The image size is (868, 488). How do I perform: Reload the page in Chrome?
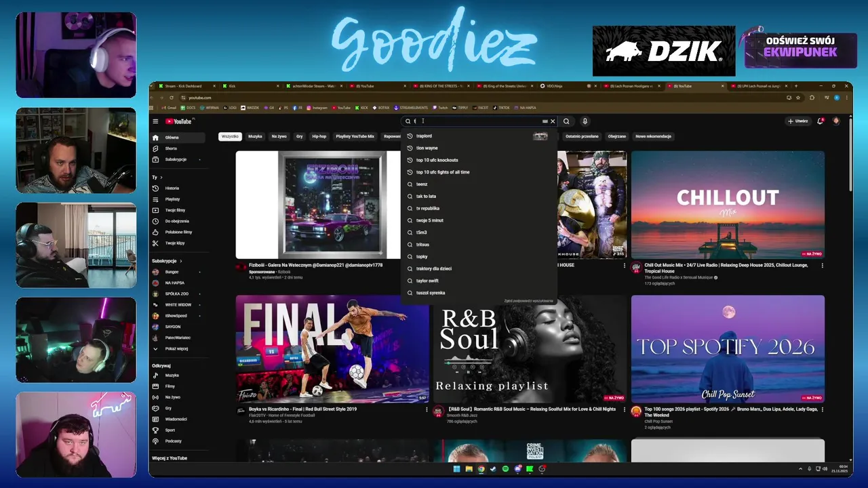[172, 98]
